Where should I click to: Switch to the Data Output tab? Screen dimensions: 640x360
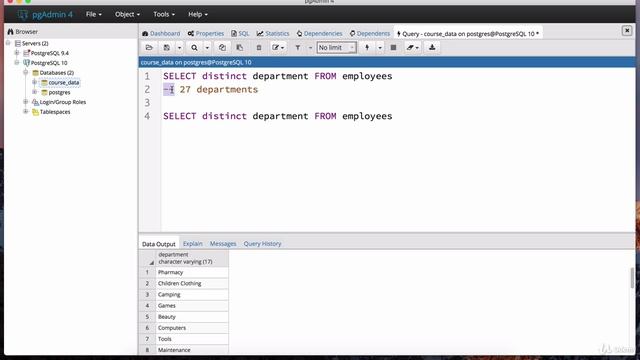point(159,244)
